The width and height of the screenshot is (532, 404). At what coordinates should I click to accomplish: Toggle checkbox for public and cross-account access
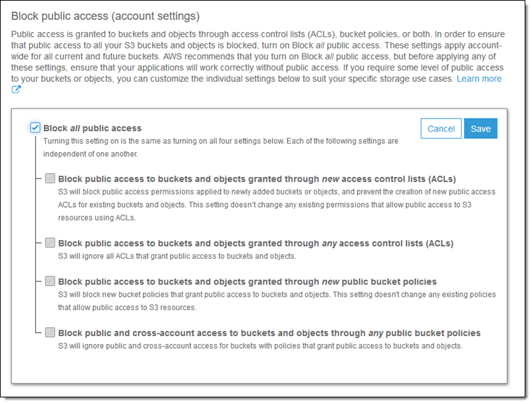(51, 332)
